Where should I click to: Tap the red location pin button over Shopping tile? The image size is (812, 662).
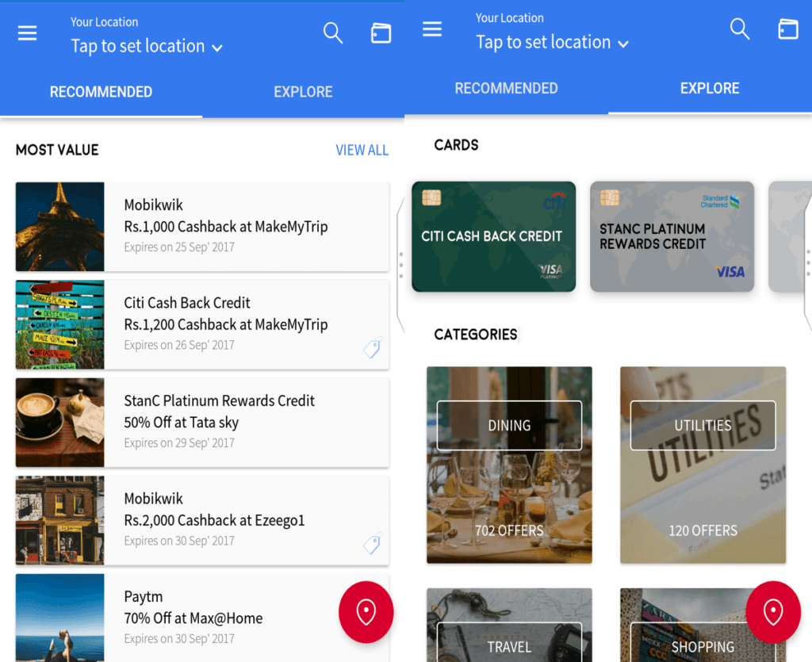(x=773, y=612)
